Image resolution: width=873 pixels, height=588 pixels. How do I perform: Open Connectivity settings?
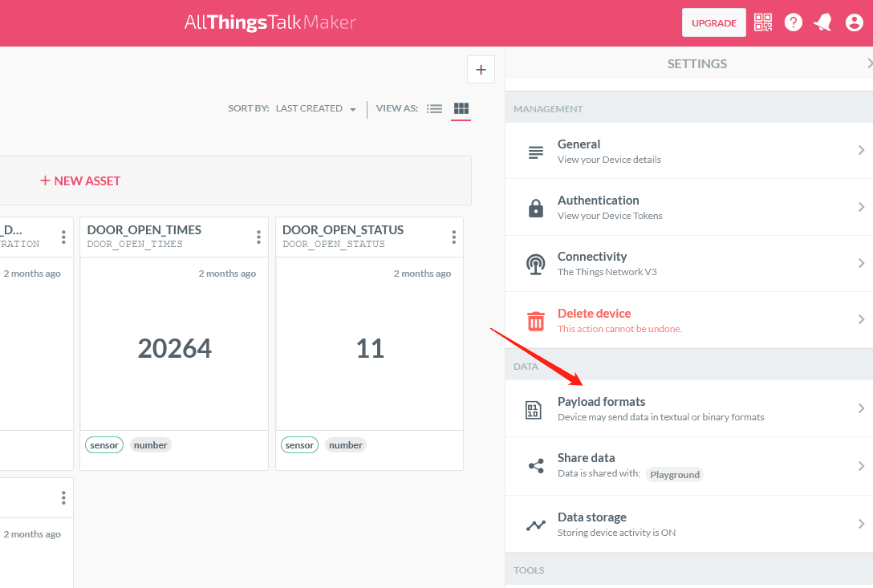[688, 263]
